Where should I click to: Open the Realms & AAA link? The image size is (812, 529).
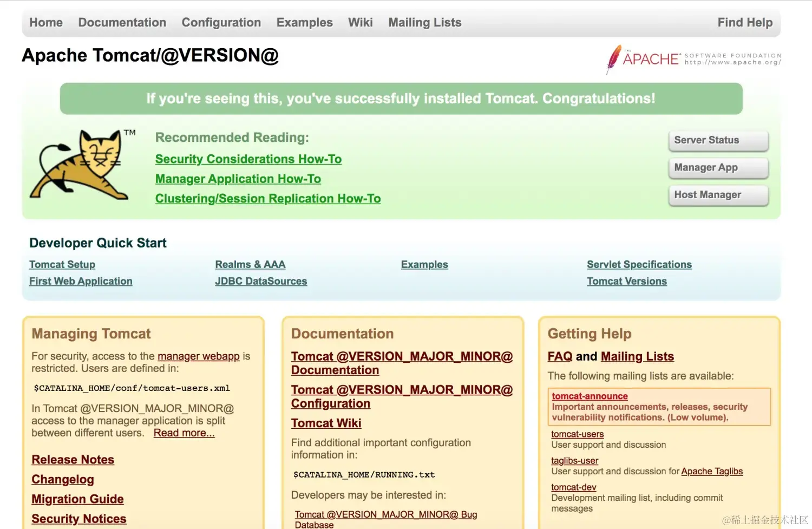click(250, 265)
